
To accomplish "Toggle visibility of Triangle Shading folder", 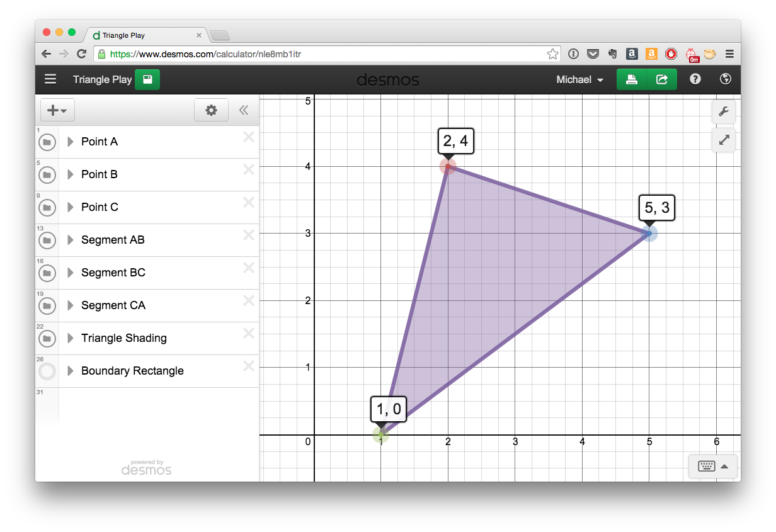I will coord(47,339).
